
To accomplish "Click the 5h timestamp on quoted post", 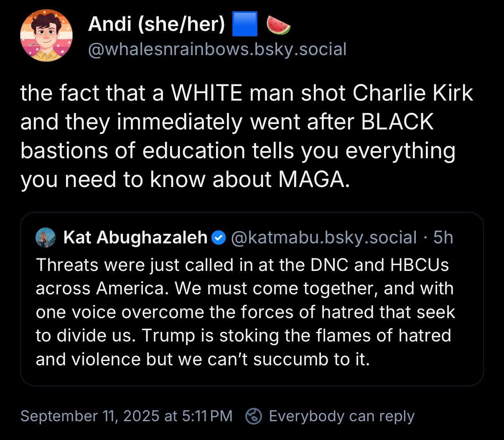I will click(443, 238).
